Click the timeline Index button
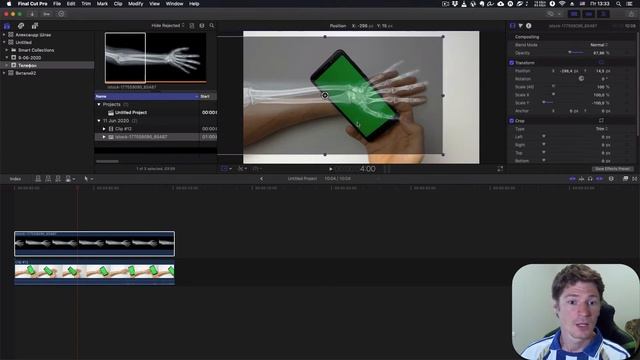Viewport: 640px width, 360px height. point(15,179)
